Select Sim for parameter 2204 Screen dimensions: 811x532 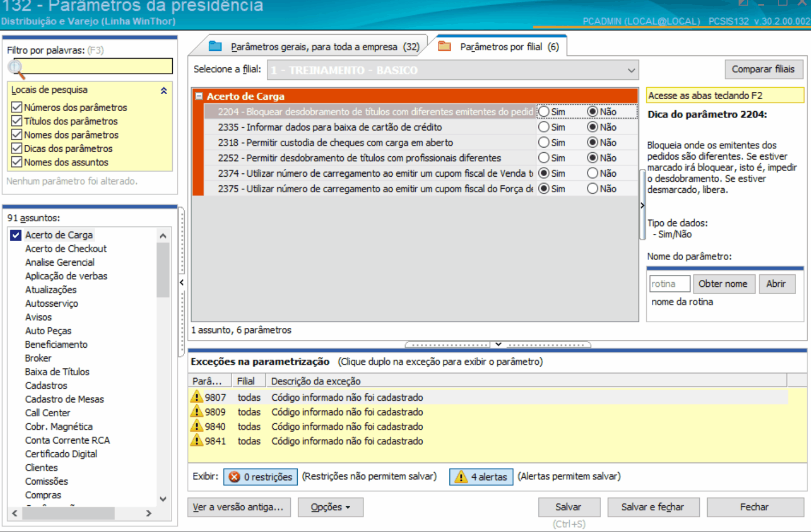pos(544,112)
